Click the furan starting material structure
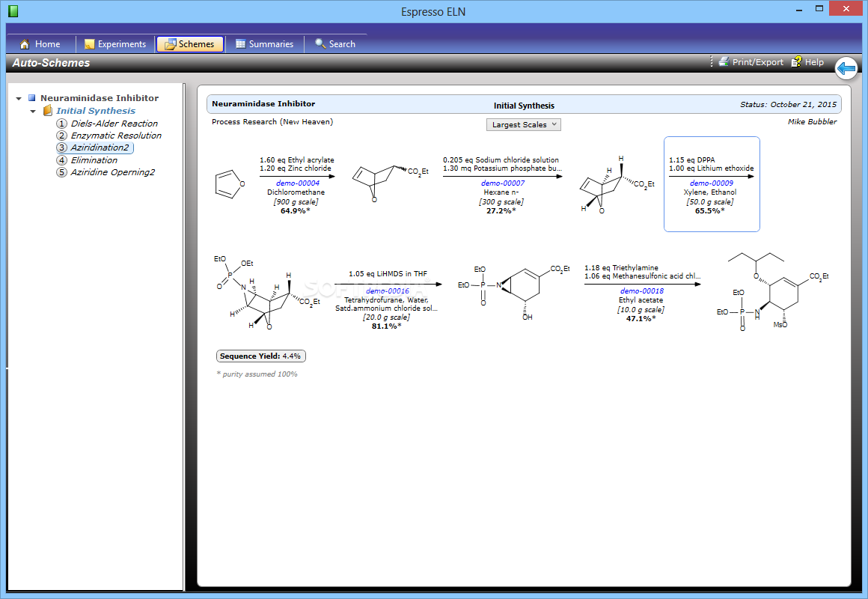 point(230,184)
